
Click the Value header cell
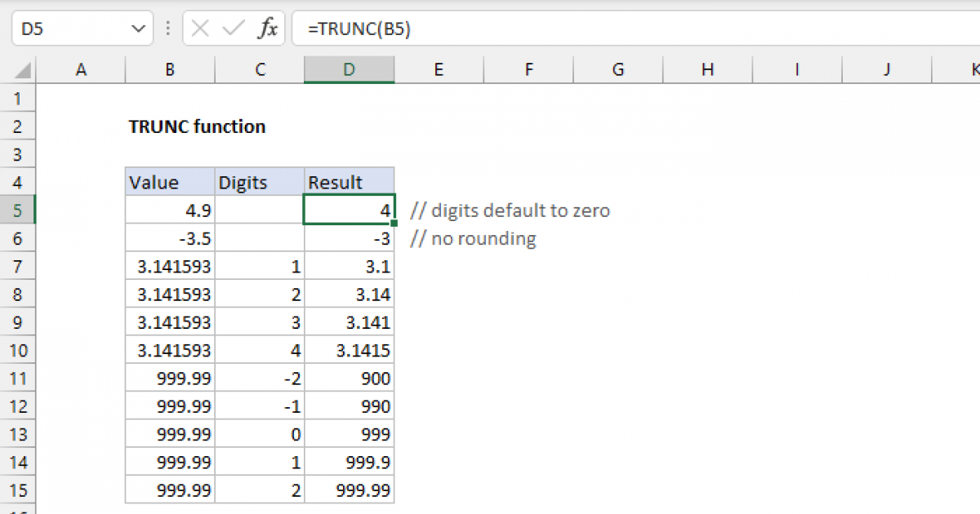169,182
